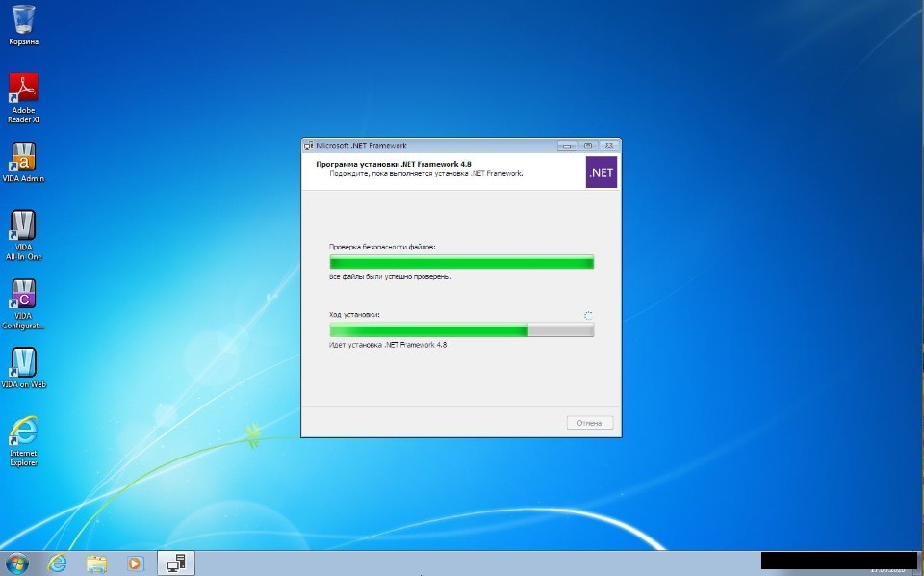924x576 pixels.
Task: Click the installation progress bar
Action: coord(461,330)
